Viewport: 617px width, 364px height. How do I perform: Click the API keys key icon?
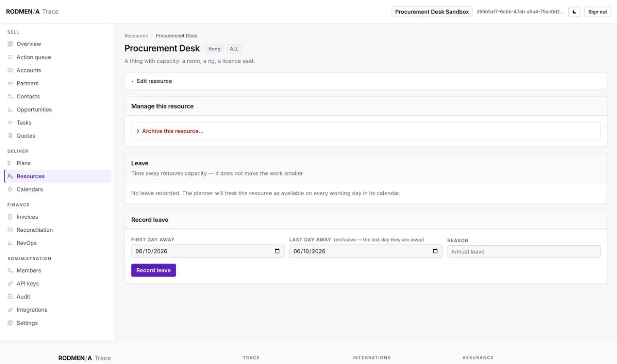click(10, 283)
